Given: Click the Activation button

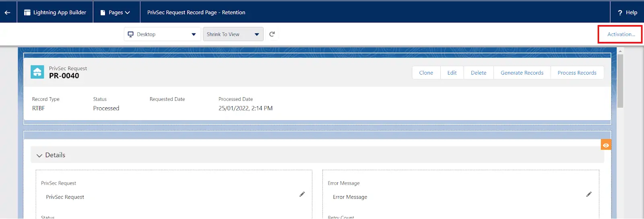Looking at the screenshot, I should coord(621,34).
